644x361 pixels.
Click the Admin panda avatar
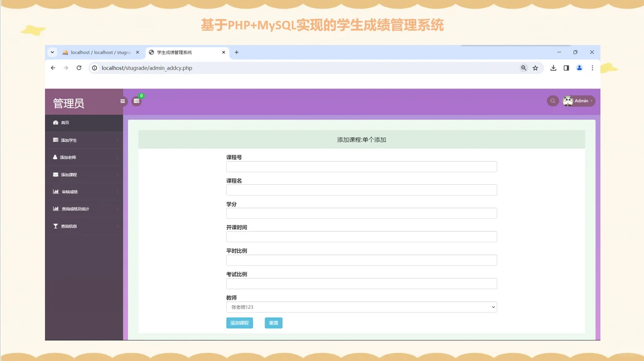tap(568, 100)
